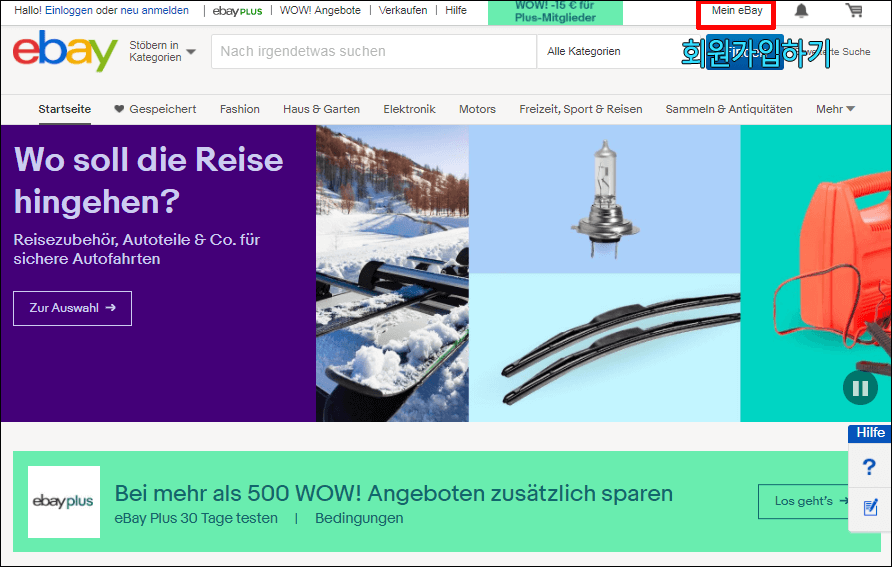
Task: Click the wiper blades image
Action: pyautogui.click(x=604, y=347)
